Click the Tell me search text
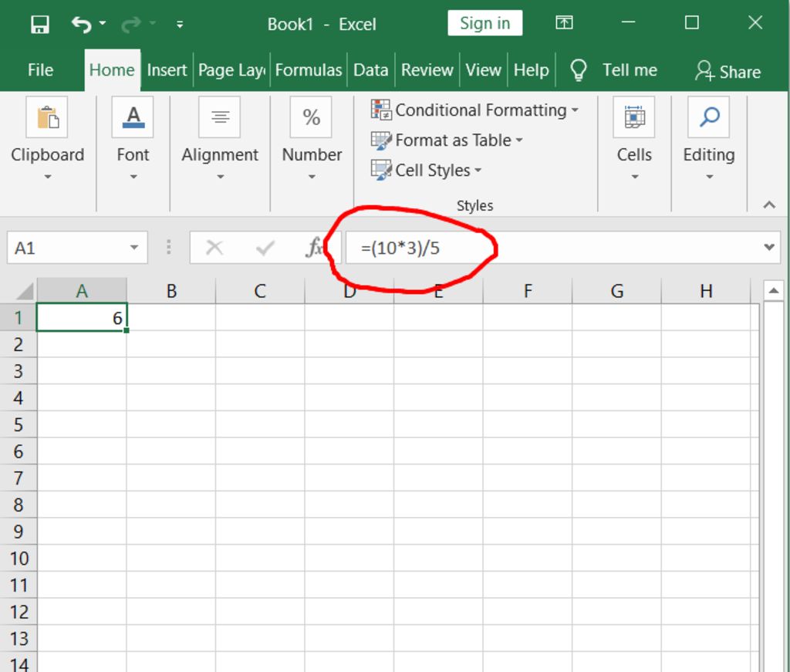This screenshot has height=672, width=790. point(630,70)
